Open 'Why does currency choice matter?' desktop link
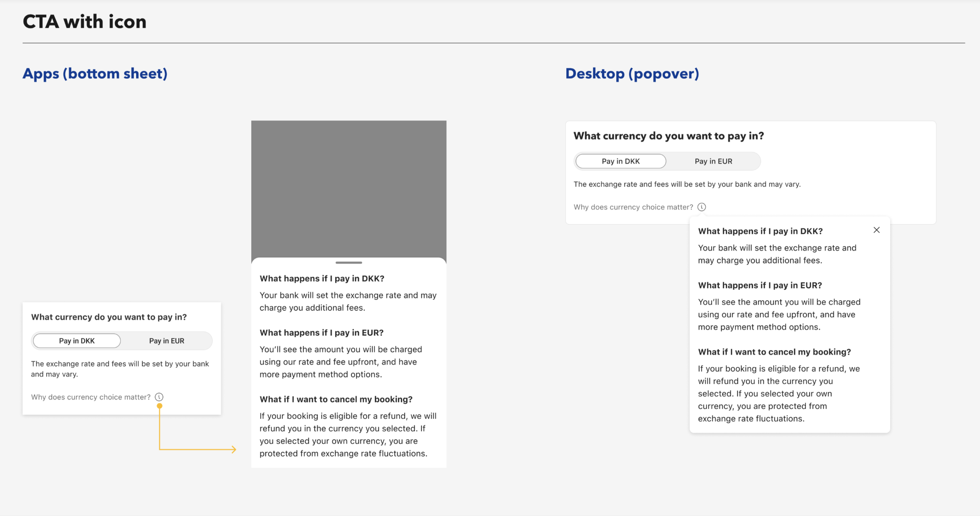This screenshot has width=980, height=516. 633,207
